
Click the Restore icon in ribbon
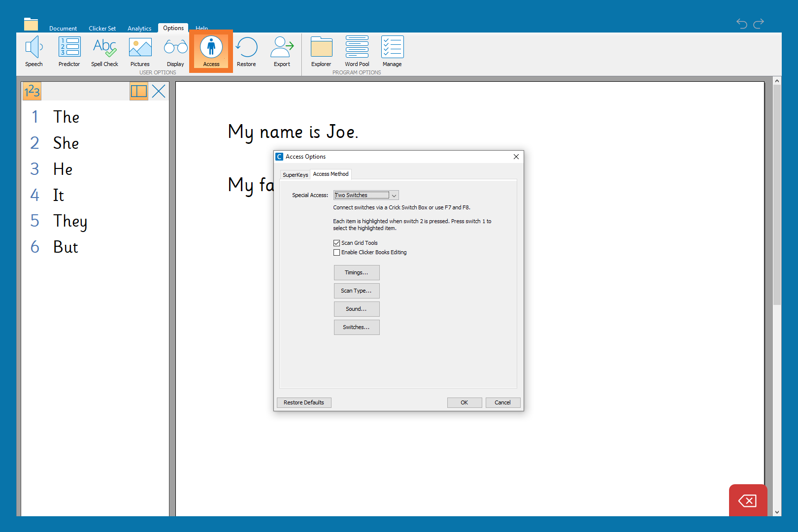pyautogui.click(x=246, y=51)
